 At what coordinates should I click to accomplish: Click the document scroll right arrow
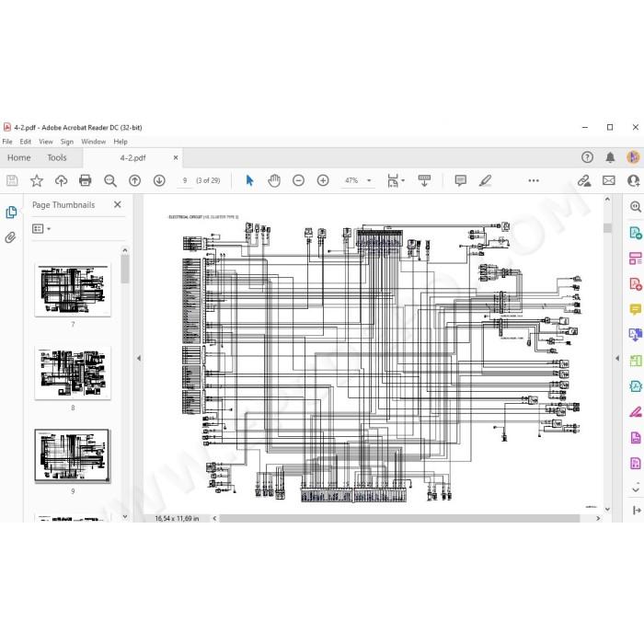(x=598, y=518)
